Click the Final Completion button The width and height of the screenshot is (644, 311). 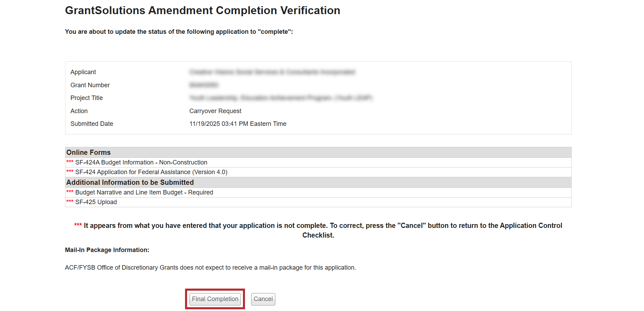coord(215,299)
